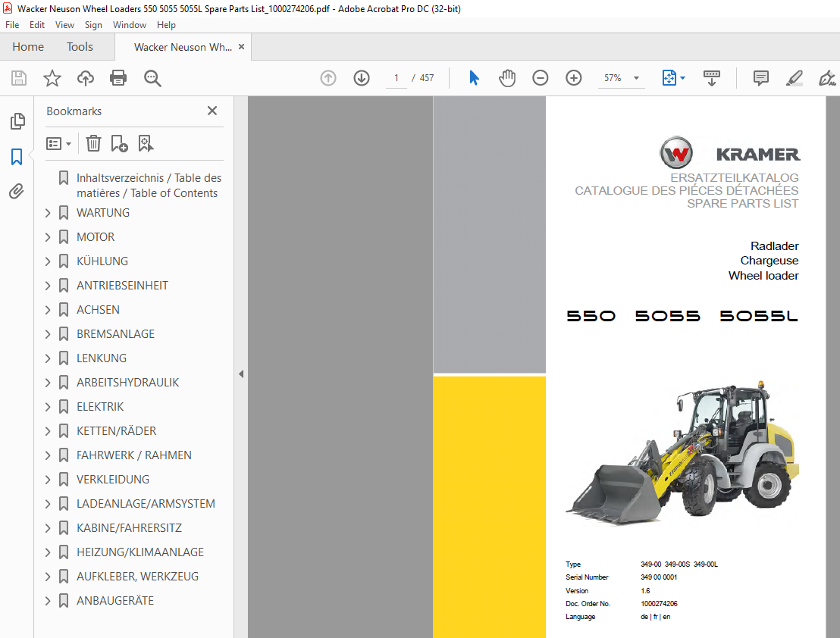Open the Fill & Sign pen tool
Screen dimensions: 840x638
tap(827, 78)
